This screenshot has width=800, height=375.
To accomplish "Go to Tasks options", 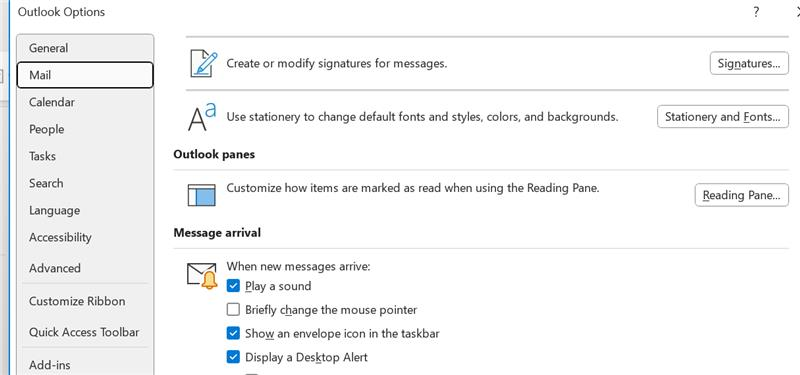I will coord(85,156).
